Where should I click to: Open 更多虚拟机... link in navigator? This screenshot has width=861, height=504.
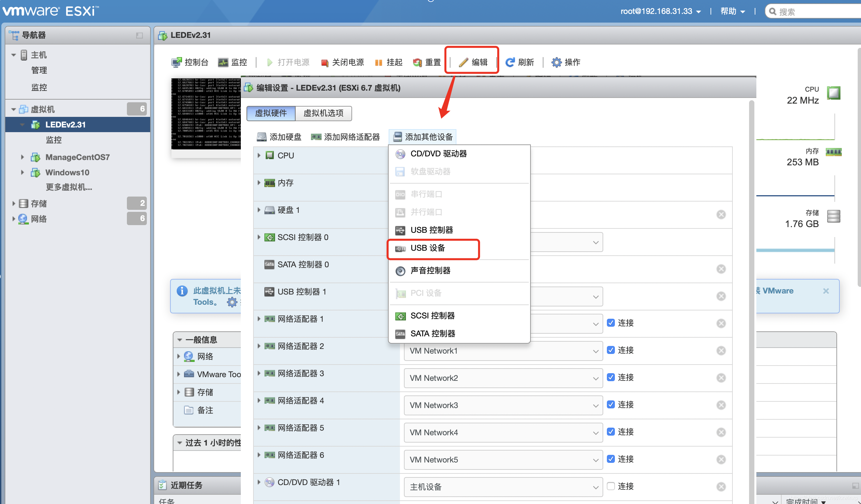(69, 187)
